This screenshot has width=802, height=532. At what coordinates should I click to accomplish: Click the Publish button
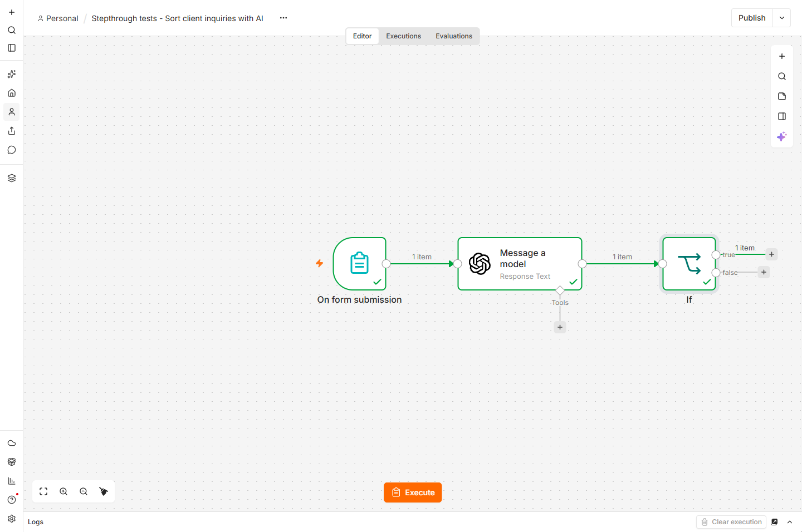click(752, 18)
